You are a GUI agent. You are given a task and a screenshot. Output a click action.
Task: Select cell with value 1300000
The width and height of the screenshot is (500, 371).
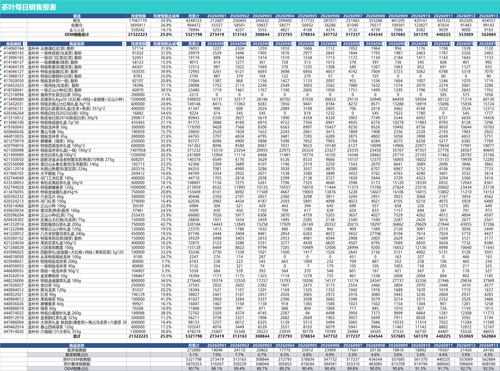[138, 332]
